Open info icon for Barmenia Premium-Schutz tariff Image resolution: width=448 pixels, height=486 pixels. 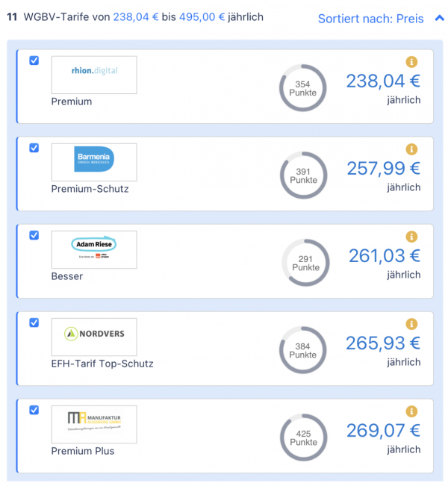(411, 149)
